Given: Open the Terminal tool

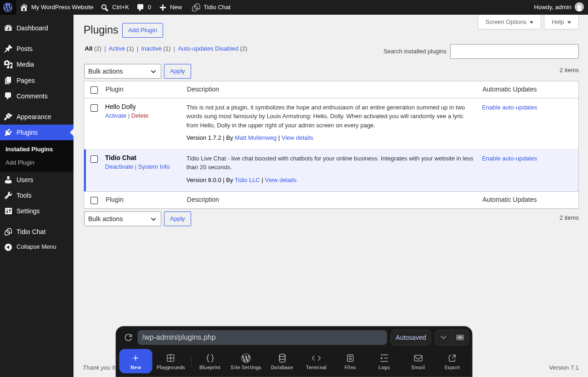Looking at the screenshot, I should pos(316,361).
